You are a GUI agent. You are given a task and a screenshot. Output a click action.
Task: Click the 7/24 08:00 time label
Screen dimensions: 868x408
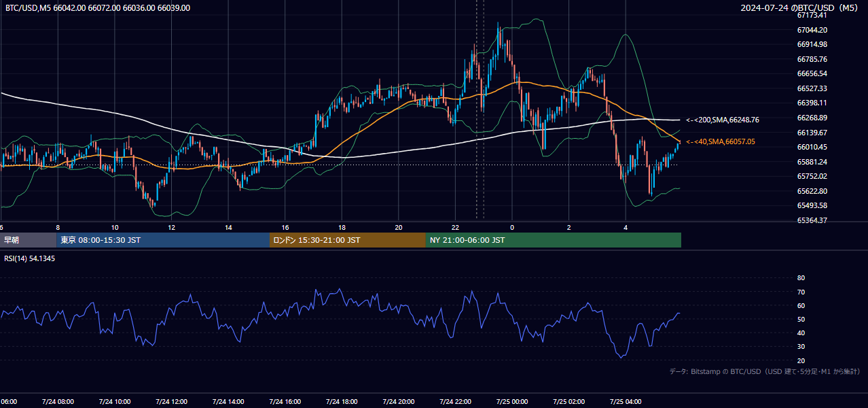[58, 402]
